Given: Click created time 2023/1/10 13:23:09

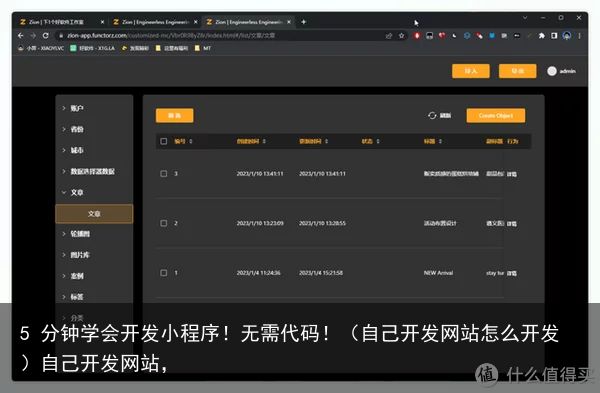Looking at the screenshot, I should (x=260, y=223).
